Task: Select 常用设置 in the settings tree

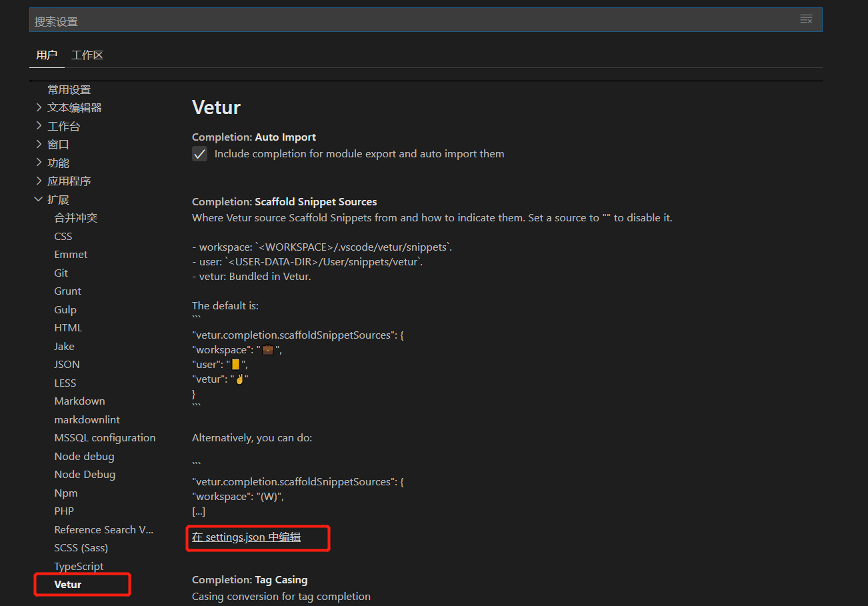Action: [69, 89]
